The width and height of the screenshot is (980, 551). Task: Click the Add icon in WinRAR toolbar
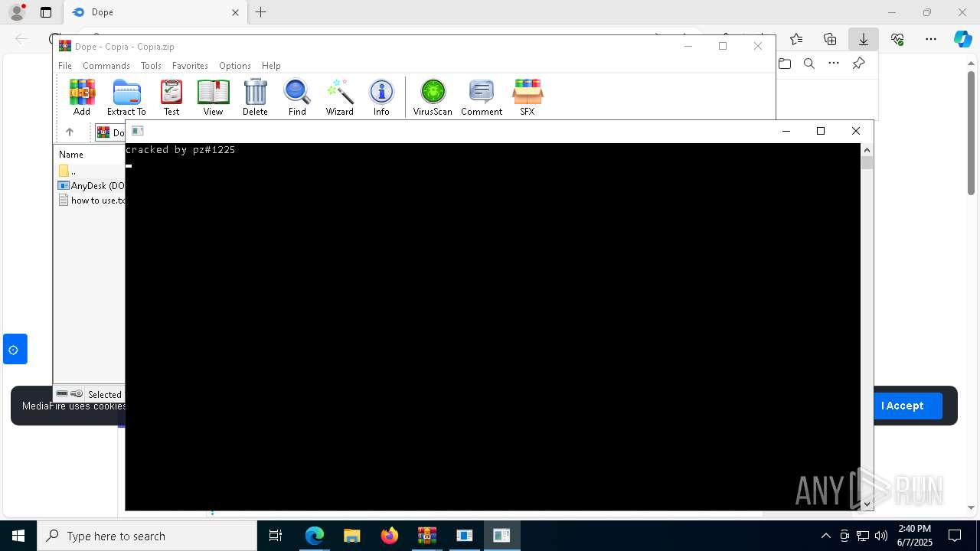[82, 97]
